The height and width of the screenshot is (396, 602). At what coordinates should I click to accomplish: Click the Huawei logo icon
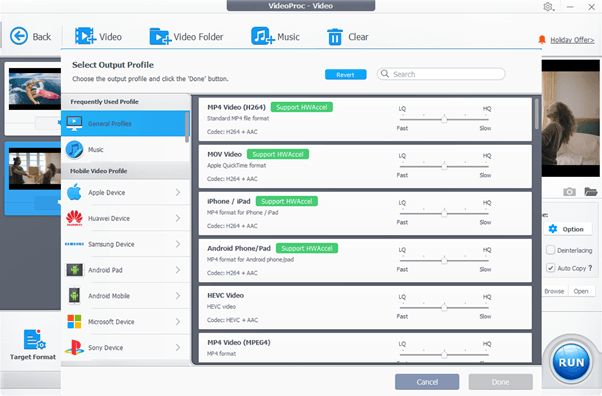74,218
